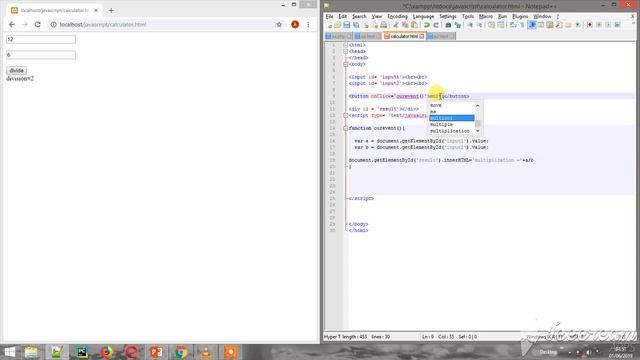Open the View menu in Notepad++
This screenshot has height=360, width=640.
[x=377, y=16]
